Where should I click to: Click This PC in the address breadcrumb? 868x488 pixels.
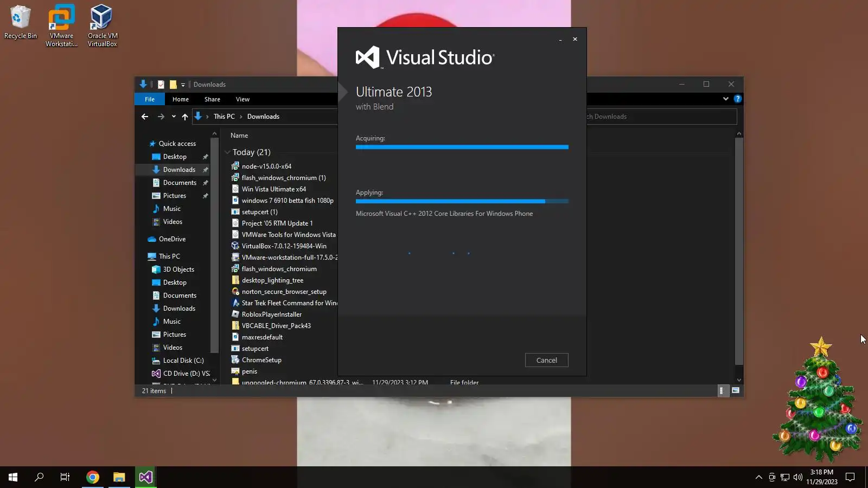click(224, 117)
